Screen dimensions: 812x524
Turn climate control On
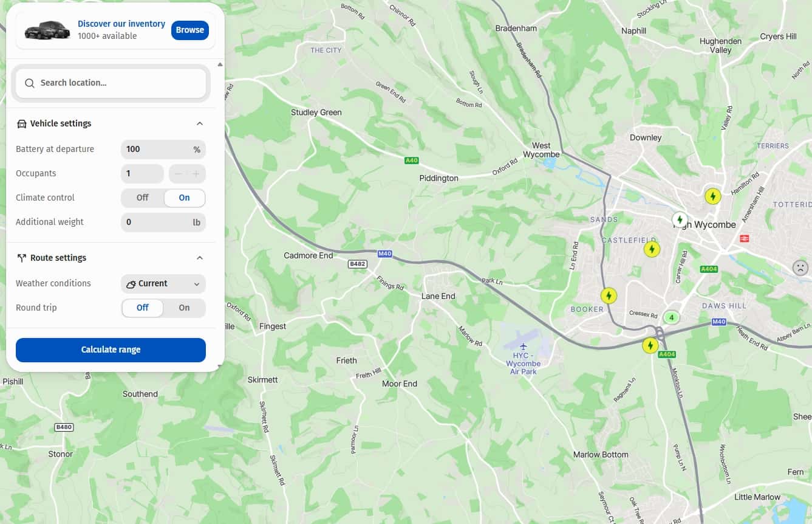[185, 198]
